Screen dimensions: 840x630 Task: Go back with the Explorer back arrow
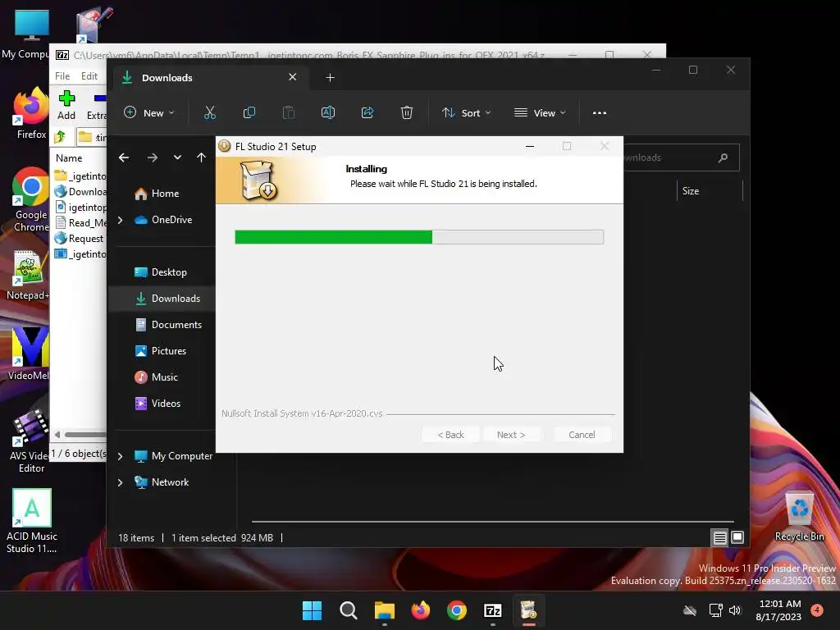click(x=124, y=157)
